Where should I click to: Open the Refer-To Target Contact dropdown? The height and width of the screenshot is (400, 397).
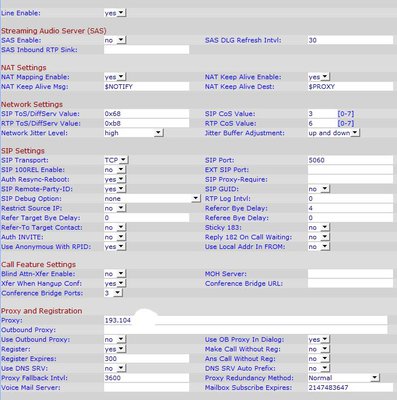tap(115, 228)
